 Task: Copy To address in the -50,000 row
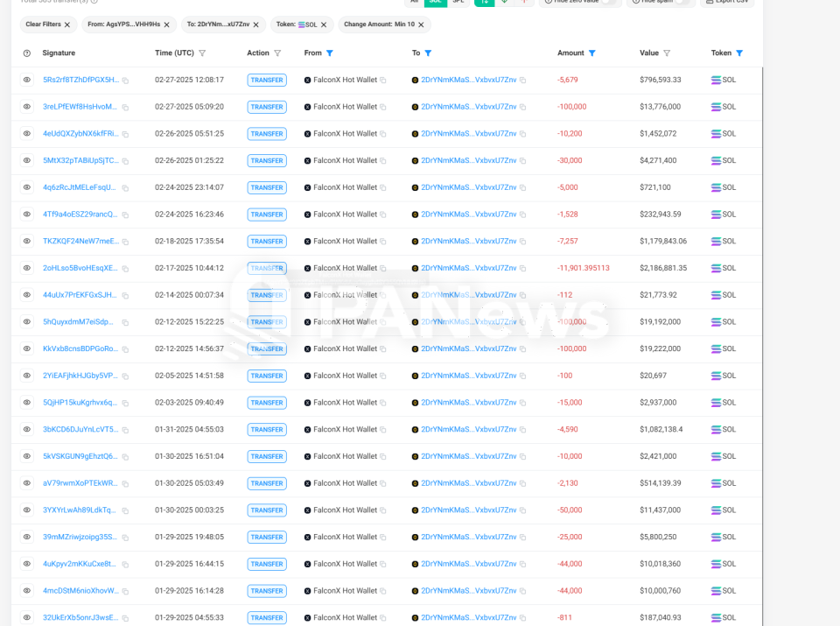(x=523, y=510)
